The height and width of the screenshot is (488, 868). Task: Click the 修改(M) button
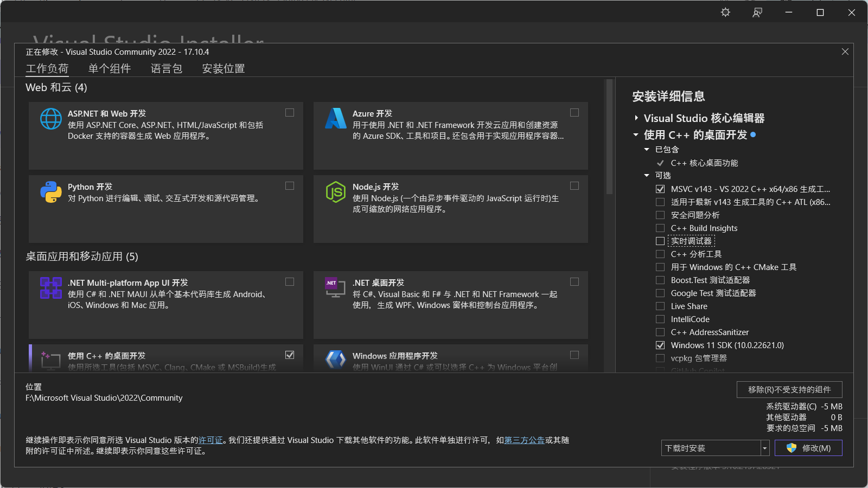pyautogui.click(x=808, y=447)
